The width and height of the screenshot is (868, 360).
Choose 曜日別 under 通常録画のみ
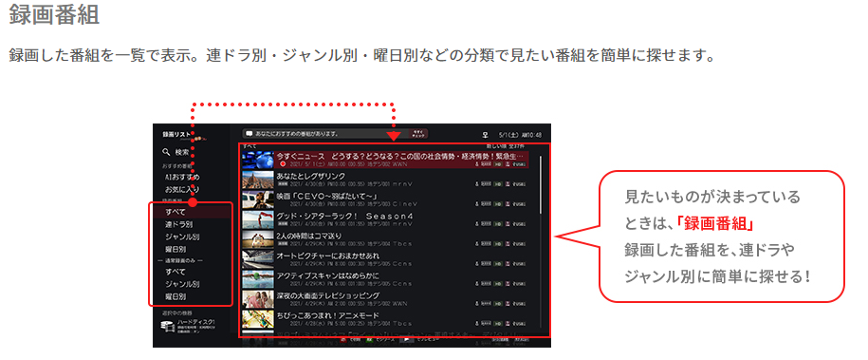(175, 297)
